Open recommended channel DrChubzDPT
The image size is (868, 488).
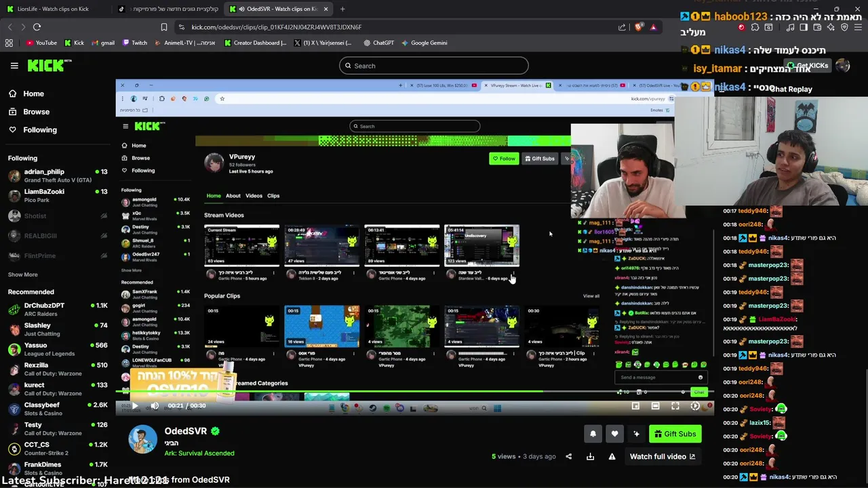tap(57, 309)
